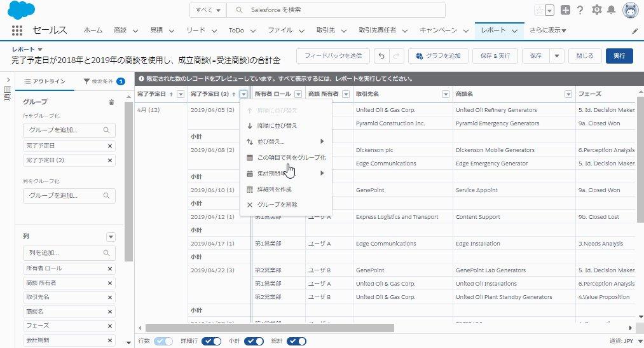Viewport: 644px width, 348px height.
Task: Click the Salesforce cloud logo
Action: [21, 10]
